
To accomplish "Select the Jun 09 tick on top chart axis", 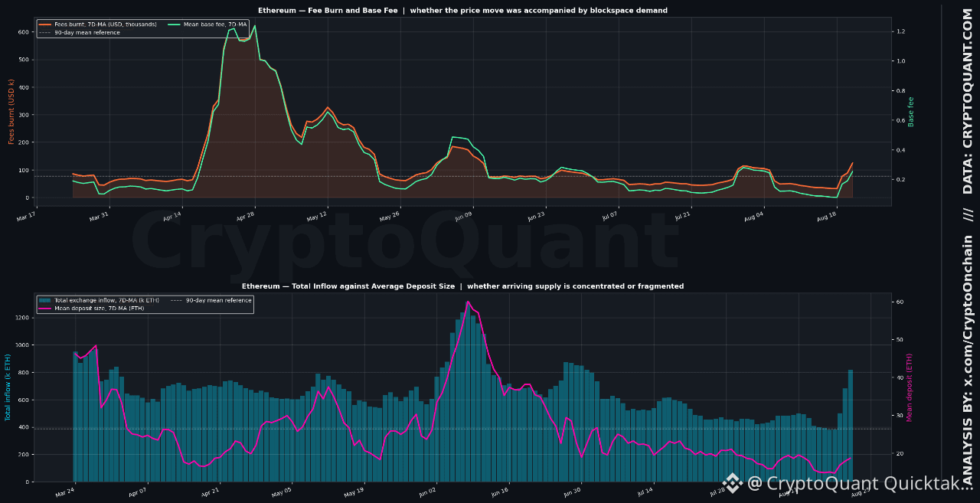I will click(x=463, y=217).
